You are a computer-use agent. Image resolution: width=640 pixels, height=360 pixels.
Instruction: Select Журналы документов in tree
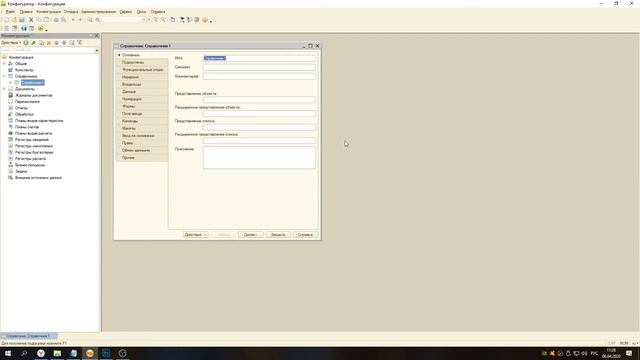[33, 95]
